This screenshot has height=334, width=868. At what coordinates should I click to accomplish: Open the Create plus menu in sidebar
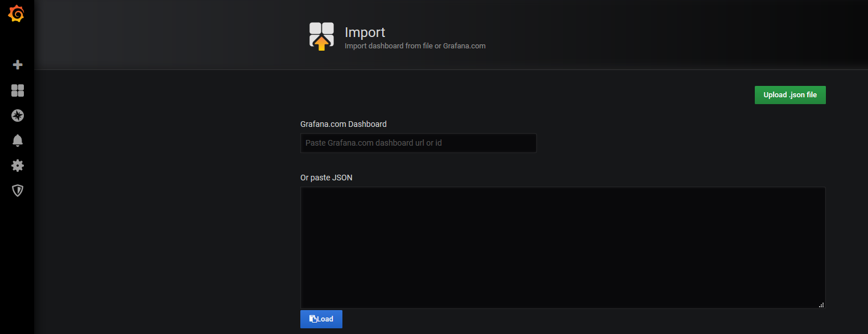click(x=18, y=65)
